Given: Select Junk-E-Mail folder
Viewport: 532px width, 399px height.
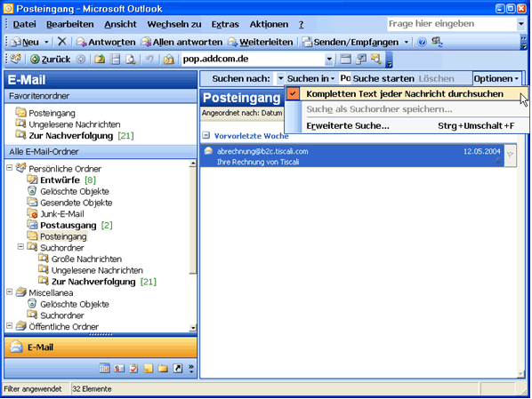Looking at the screenshot, I should 62,214.
